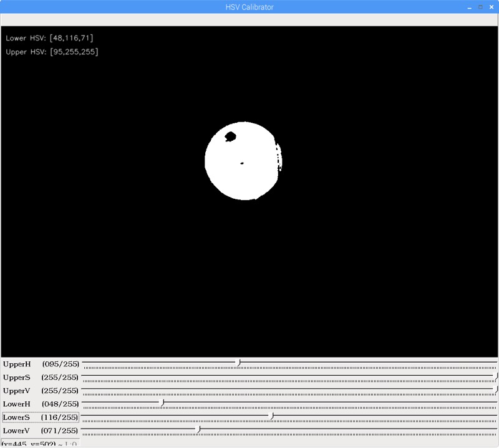The image size is (499, 448).
Task: Select the UpperS (255/255) label
Action: tap(41, 378)
